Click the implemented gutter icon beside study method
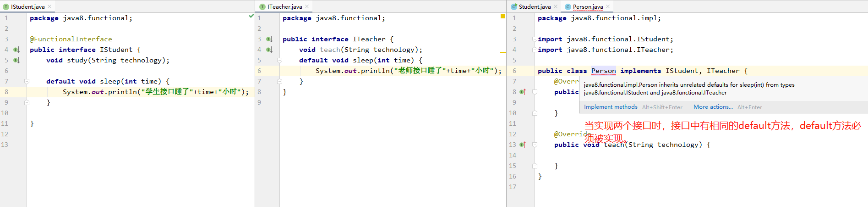The width and height of the screenshot is (868, 207). pos(16,60)
